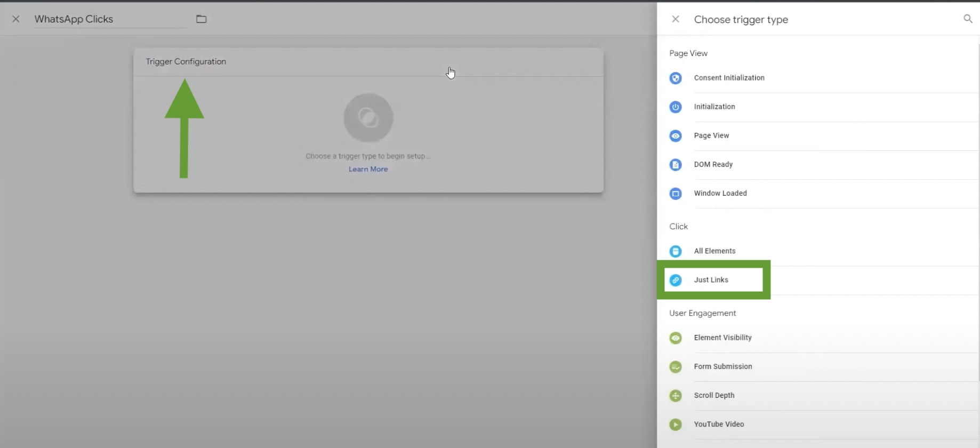Choose the Initialization power icon
This screenshot has height=448, width=980.
pos(676,107)
